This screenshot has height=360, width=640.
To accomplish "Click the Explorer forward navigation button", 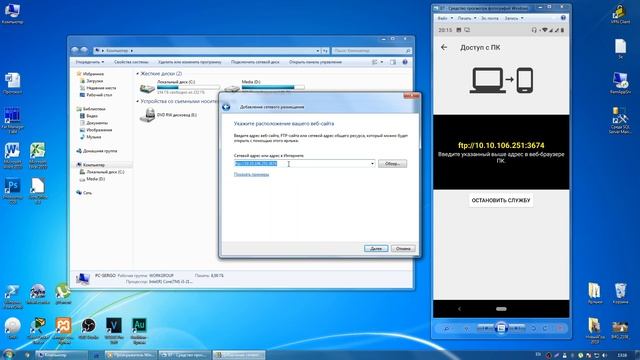I will pos(84,50).
